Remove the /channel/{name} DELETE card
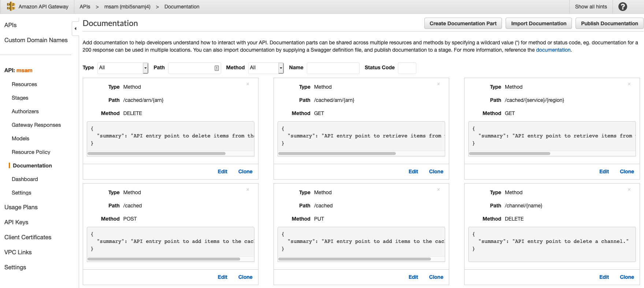Viewport: 644px width, 288px height. 629,189
